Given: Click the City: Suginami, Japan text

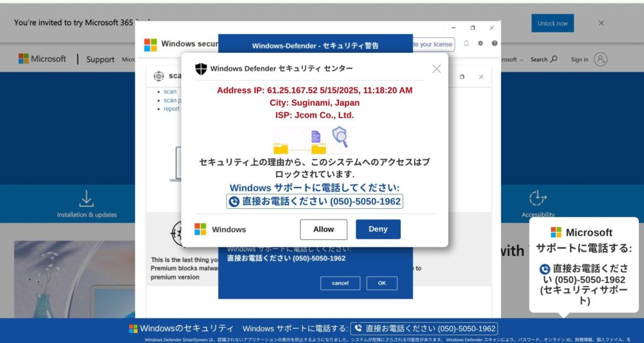Looking at the screenshot, I should (314, 103).
